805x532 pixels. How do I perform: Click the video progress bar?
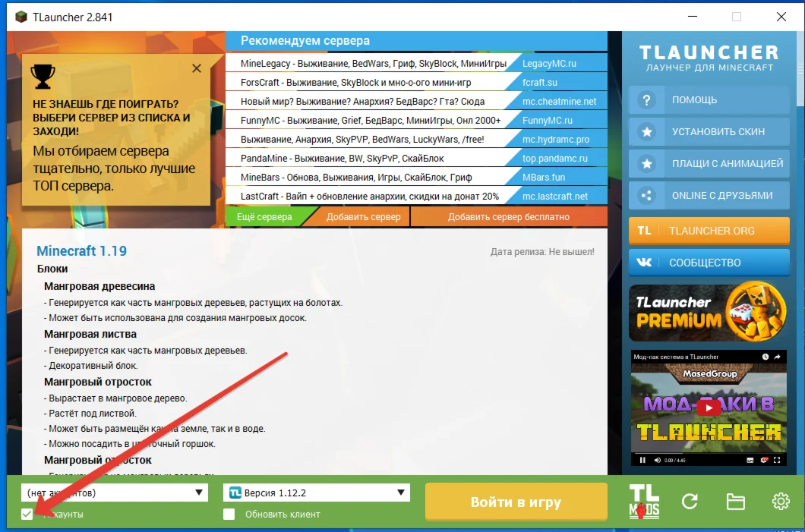click(709, 454)
